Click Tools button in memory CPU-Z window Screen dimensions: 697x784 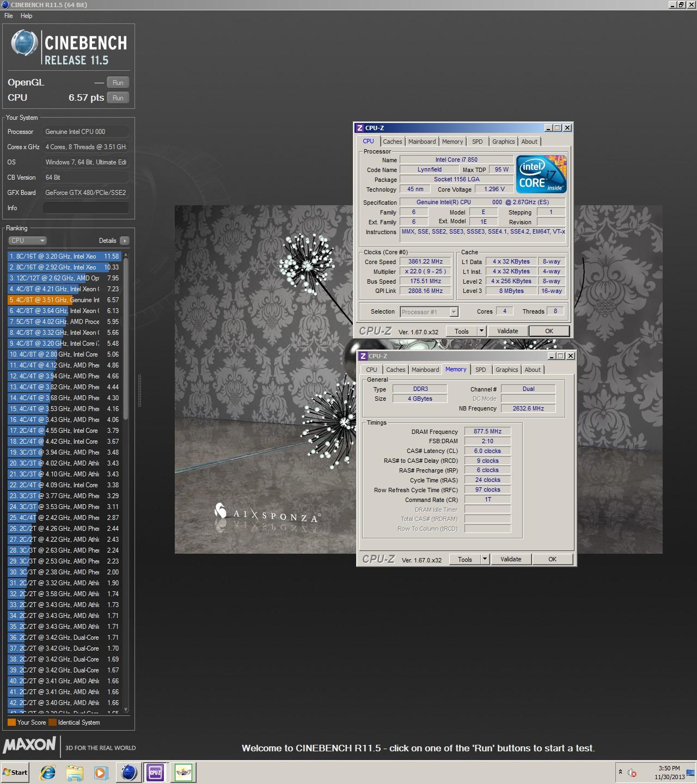pos(465,559)
